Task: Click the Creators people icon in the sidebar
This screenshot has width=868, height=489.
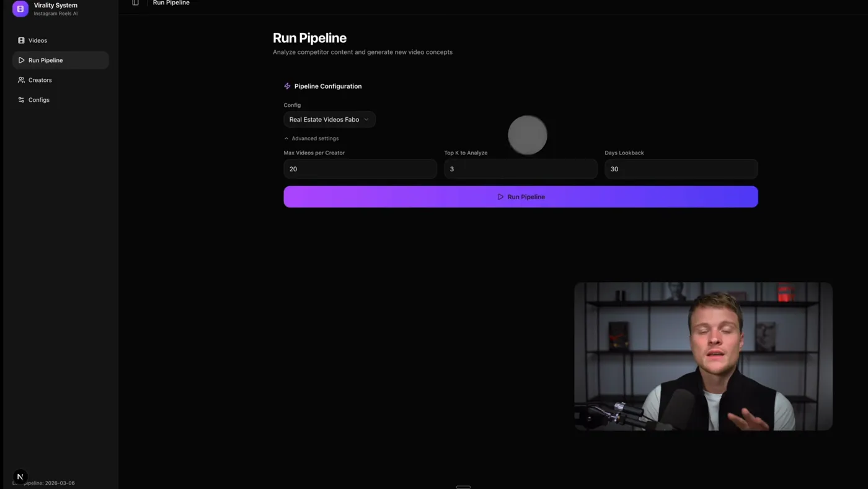Action: pyautogui.click(x=21, y=80)
